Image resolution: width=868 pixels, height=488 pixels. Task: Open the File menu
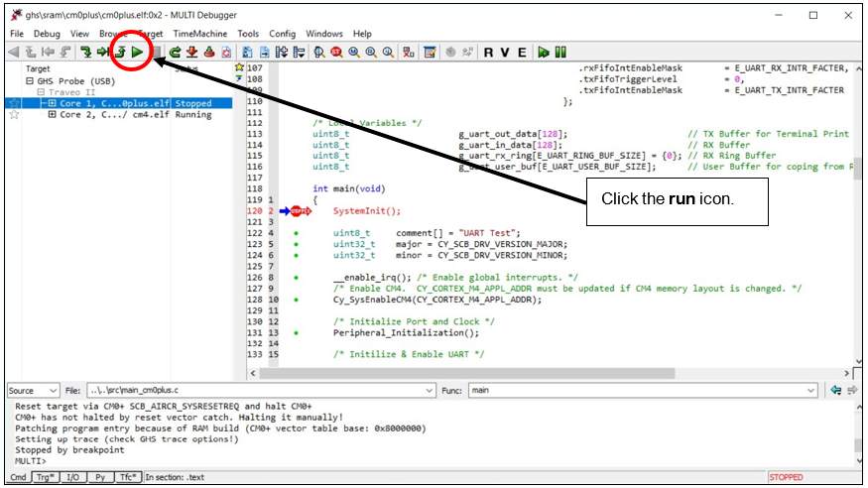click(17, 33)
